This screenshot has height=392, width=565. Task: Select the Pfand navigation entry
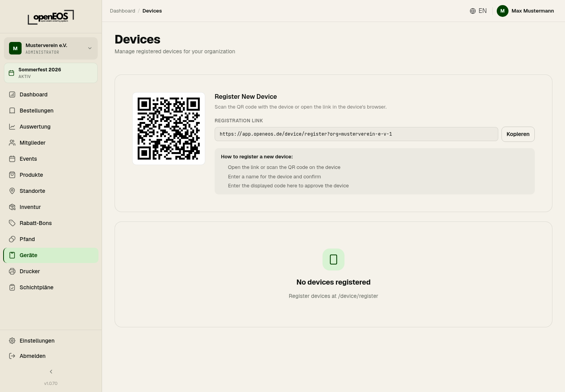pos(51,239)
